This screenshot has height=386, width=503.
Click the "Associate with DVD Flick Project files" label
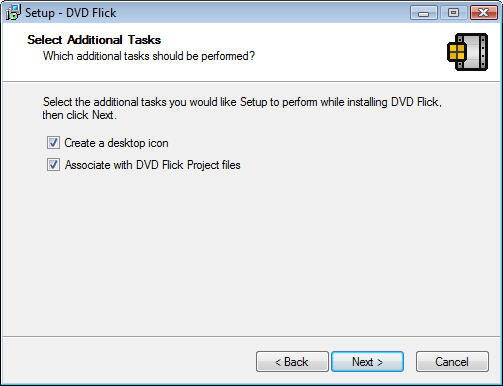tap(152, 165)
